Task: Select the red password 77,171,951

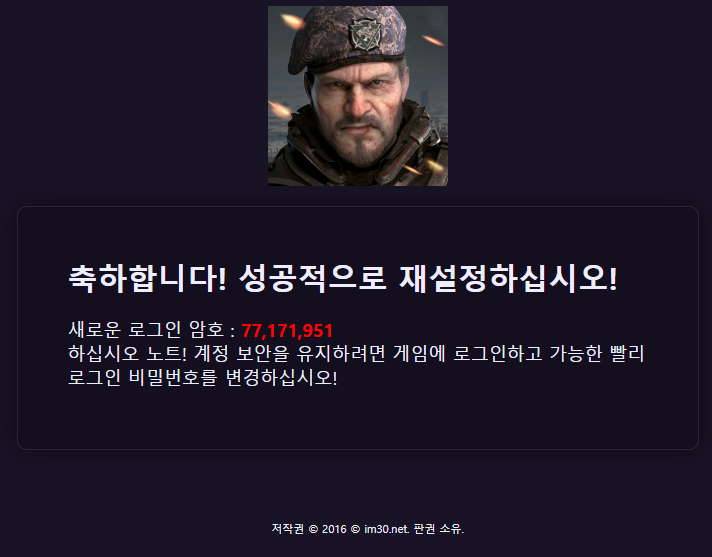Action: (x=287, y=331)
